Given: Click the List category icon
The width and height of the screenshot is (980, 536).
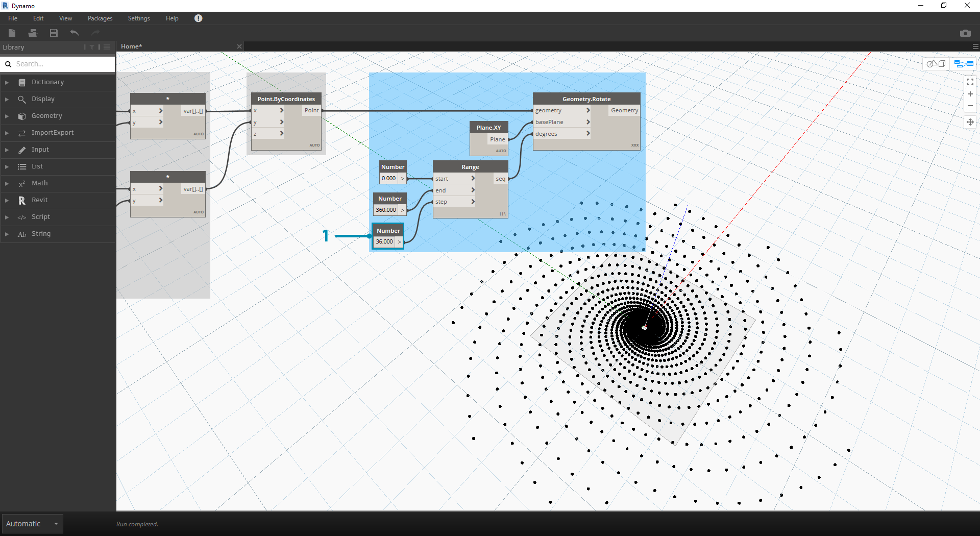Looking at the screenshot, I should (x=22, y=166).
